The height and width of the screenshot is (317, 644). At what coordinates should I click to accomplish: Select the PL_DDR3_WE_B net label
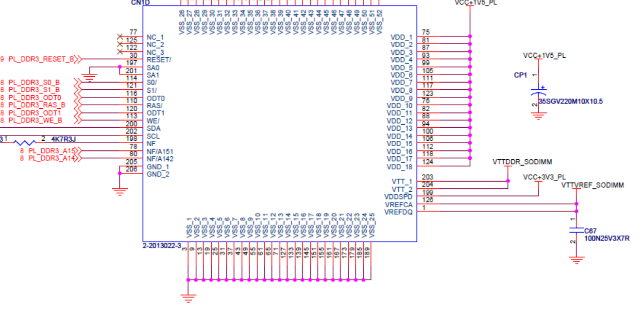click(35, 120)
